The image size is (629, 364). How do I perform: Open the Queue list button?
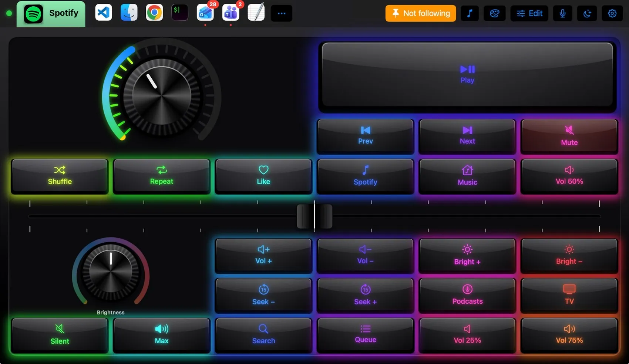[x=365, y=335]
